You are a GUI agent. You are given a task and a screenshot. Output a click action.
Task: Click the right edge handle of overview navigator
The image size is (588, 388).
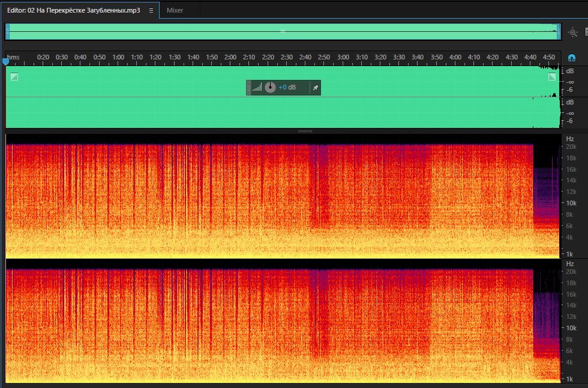click(559, 31)
